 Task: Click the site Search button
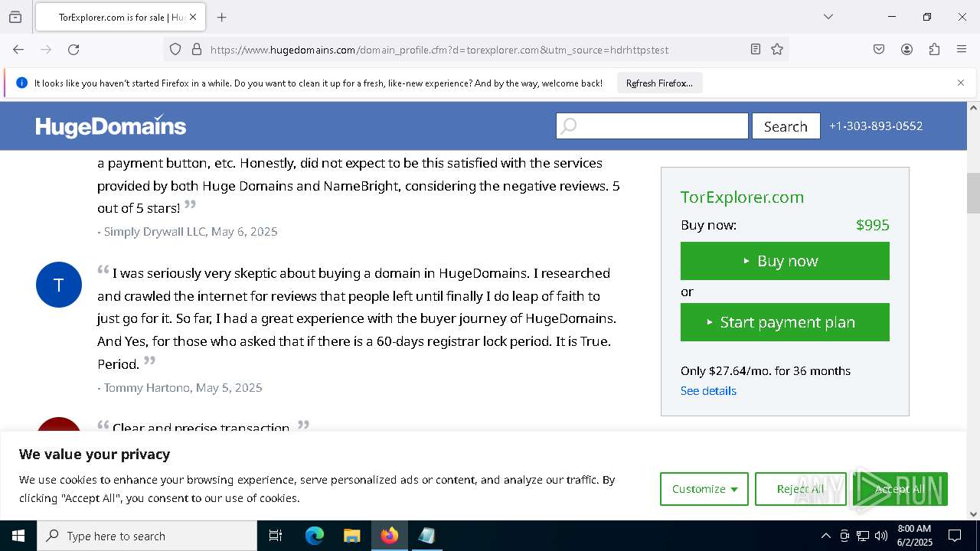(x=786, y=126)
